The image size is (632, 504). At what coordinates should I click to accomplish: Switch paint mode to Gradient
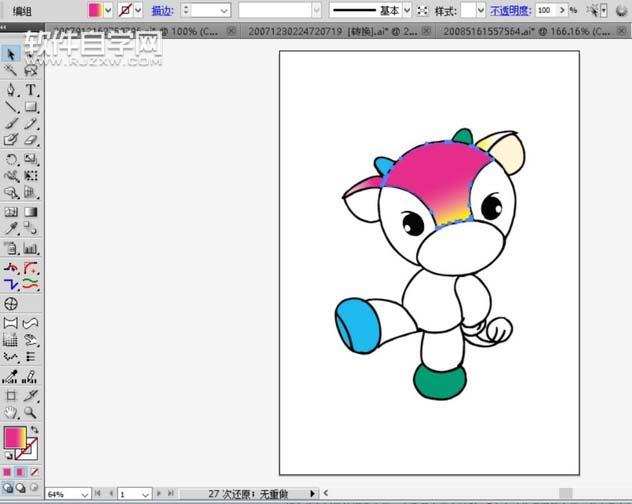click(22, 471)
